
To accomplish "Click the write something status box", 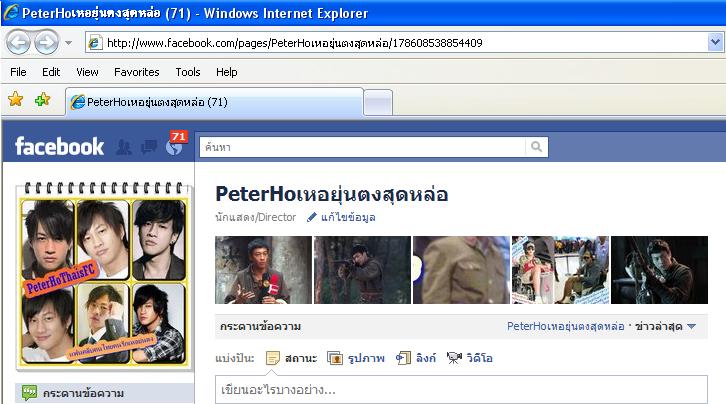I will pos(461,390).
